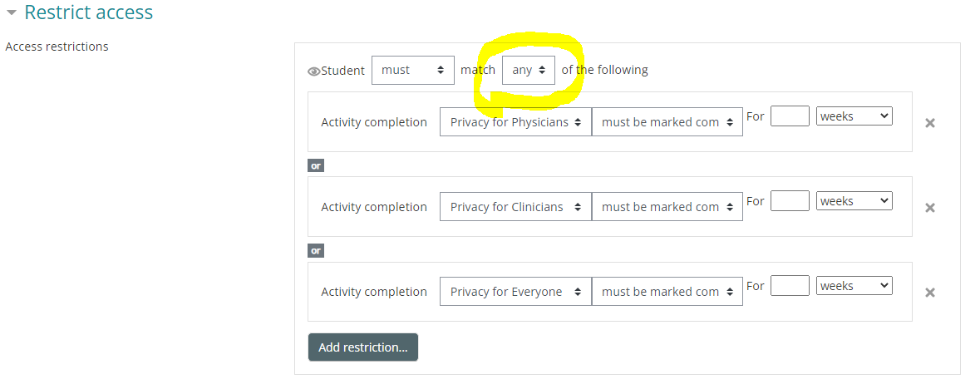Open the Privacy for Everyone activity dropdown
Viewport: 980px width, 389px height.
click(x=515, y=292)
